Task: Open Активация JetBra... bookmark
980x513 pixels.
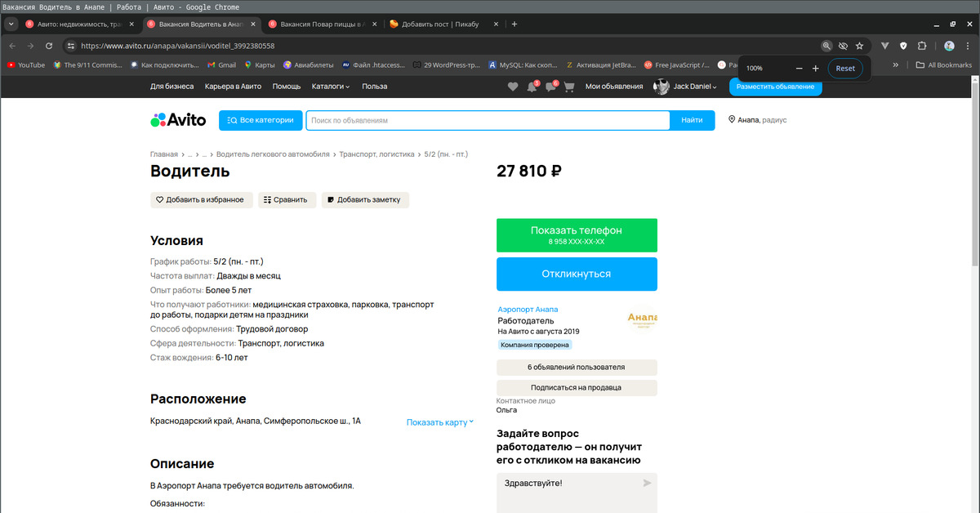Action: (x=602, y=65)
